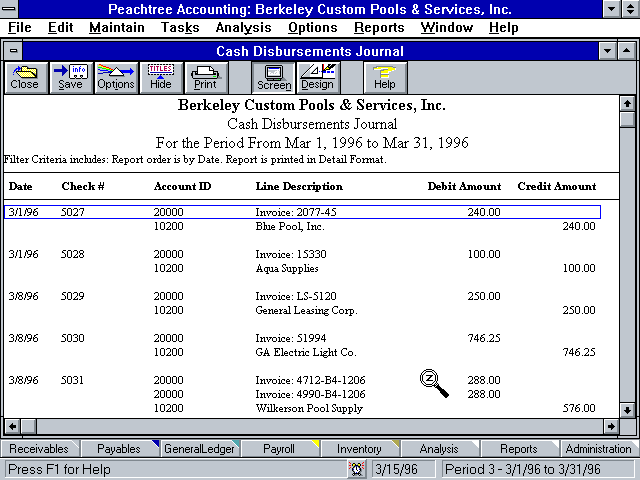Select the check 5027 row

[302, 212]
